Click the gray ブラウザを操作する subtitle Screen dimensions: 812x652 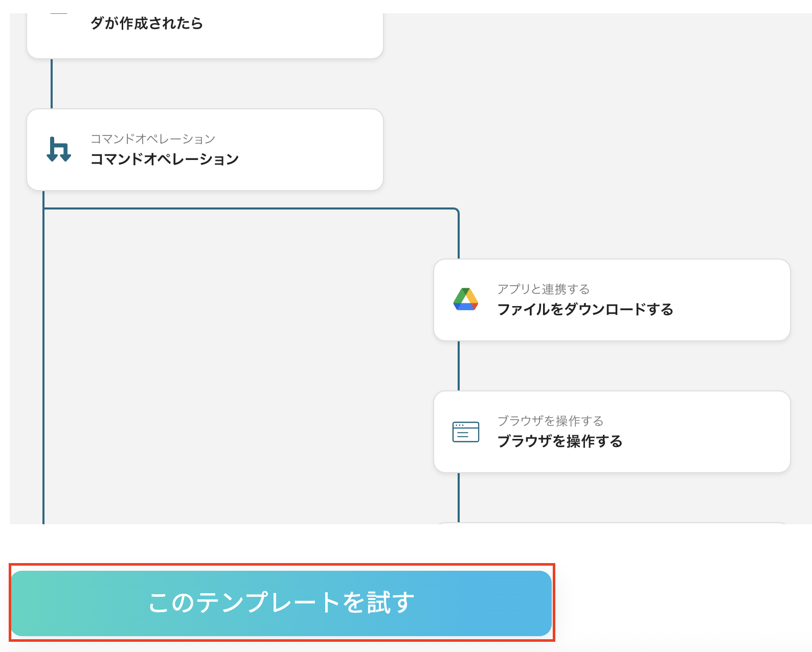(550, 421)
